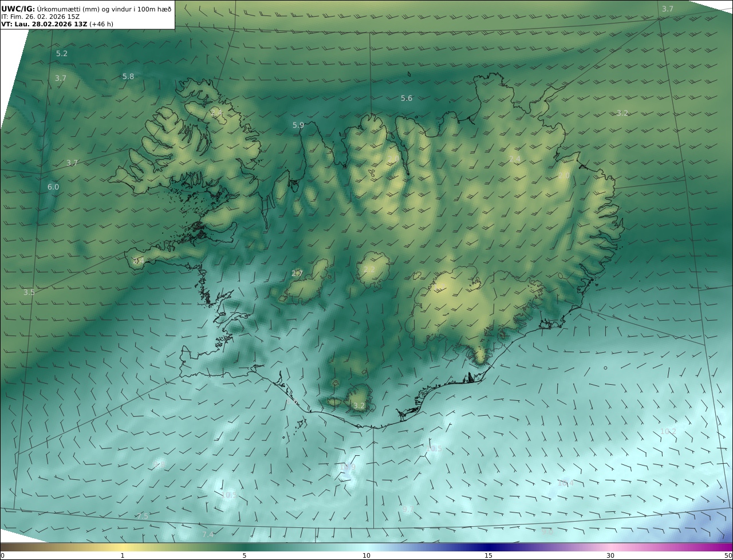
Task: Click the "VT: Lau. 28.02.2026 13Z" valid time
Action: 44,25
